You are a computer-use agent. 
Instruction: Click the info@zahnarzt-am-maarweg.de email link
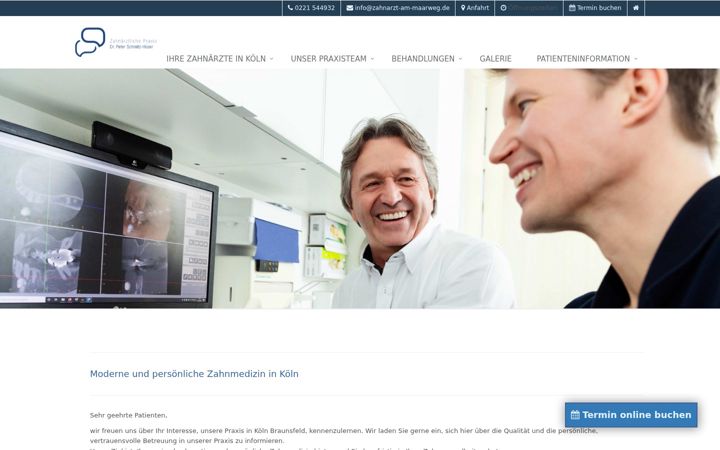tap(402, 8)
